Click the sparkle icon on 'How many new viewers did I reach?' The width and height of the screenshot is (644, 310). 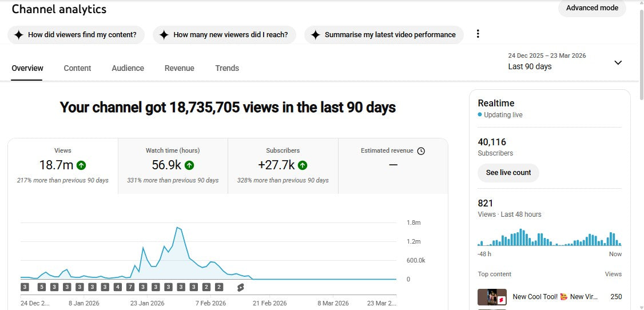[x=164, y=35]
